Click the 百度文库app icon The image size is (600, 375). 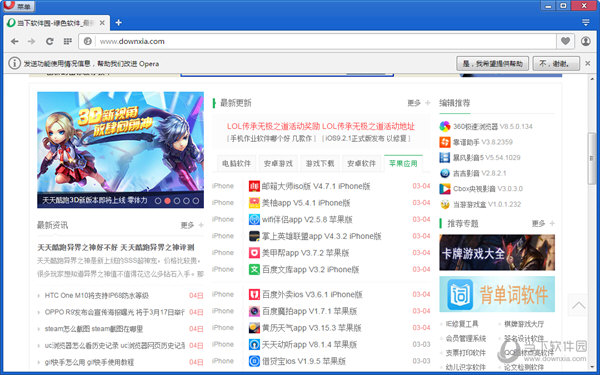[x=254, y=270]
